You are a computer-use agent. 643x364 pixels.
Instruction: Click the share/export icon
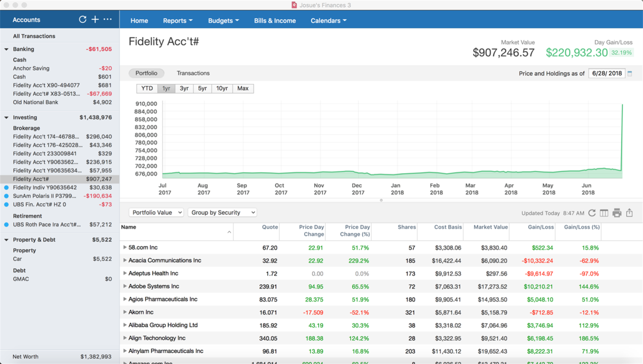(629, 213)
